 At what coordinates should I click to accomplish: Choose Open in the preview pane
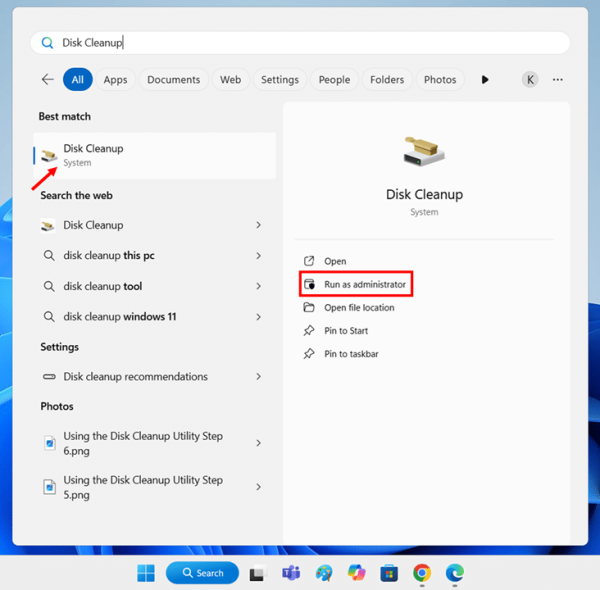point(335,261)
